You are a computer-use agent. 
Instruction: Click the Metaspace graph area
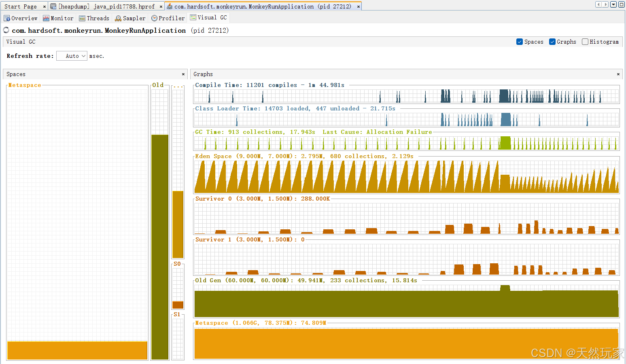(x=406, y=343)
